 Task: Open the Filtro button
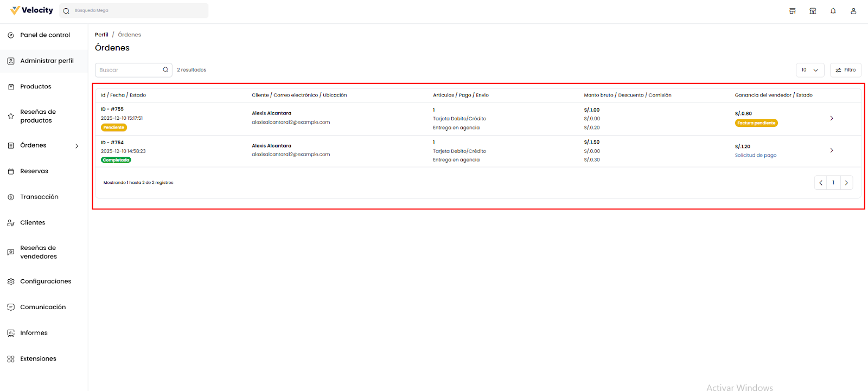pos(845,70)
